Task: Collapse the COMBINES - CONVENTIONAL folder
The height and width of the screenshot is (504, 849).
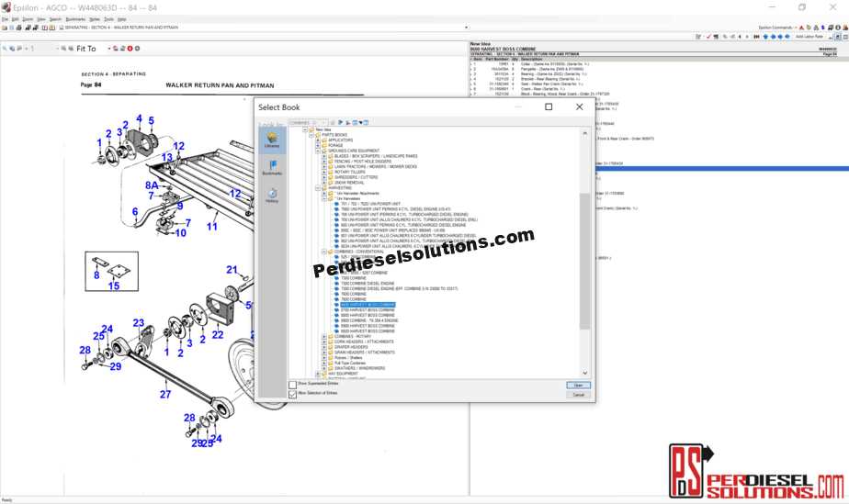Action: 323,252
